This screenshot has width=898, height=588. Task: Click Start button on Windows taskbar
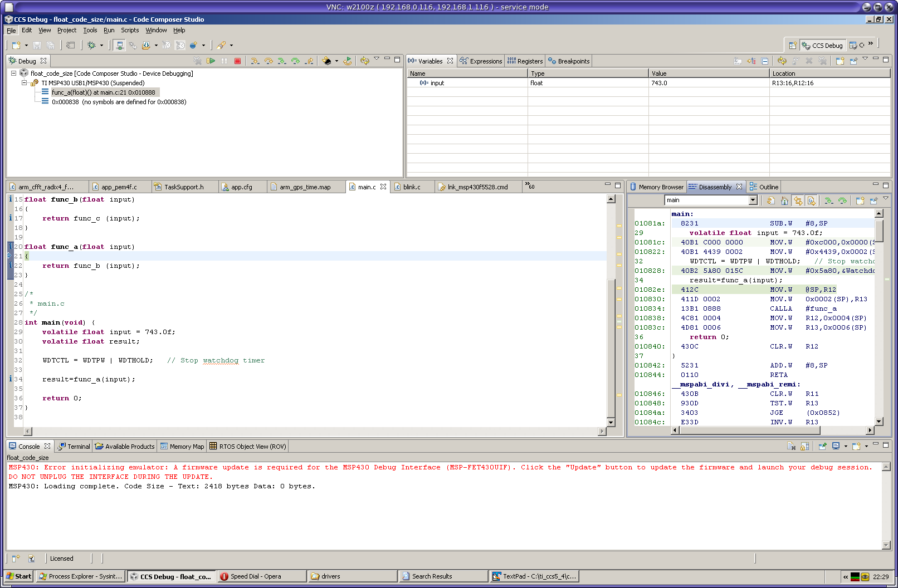click(x=19, y=576)
